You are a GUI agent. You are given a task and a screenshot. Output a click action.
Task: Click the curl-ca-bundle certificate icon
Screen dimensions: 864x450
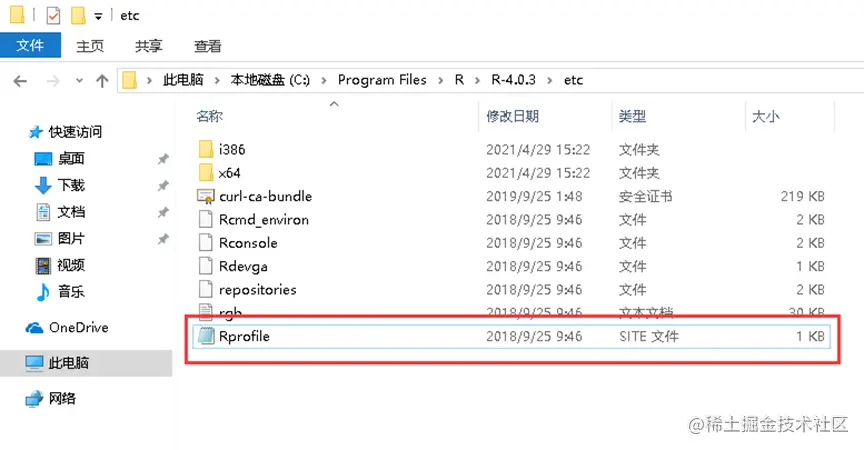[206, 196]
